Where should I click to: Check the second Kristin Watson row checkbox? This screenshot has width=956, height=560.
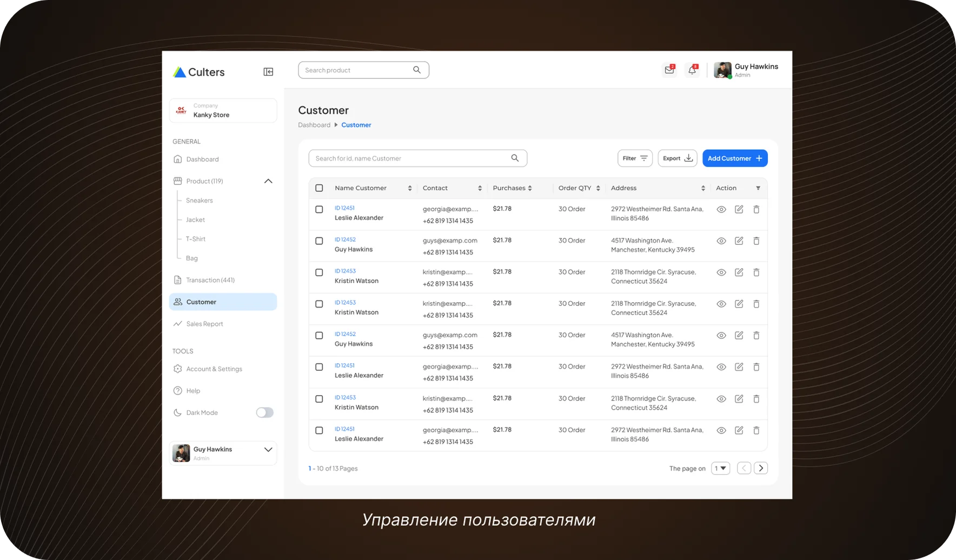point(319,304)
